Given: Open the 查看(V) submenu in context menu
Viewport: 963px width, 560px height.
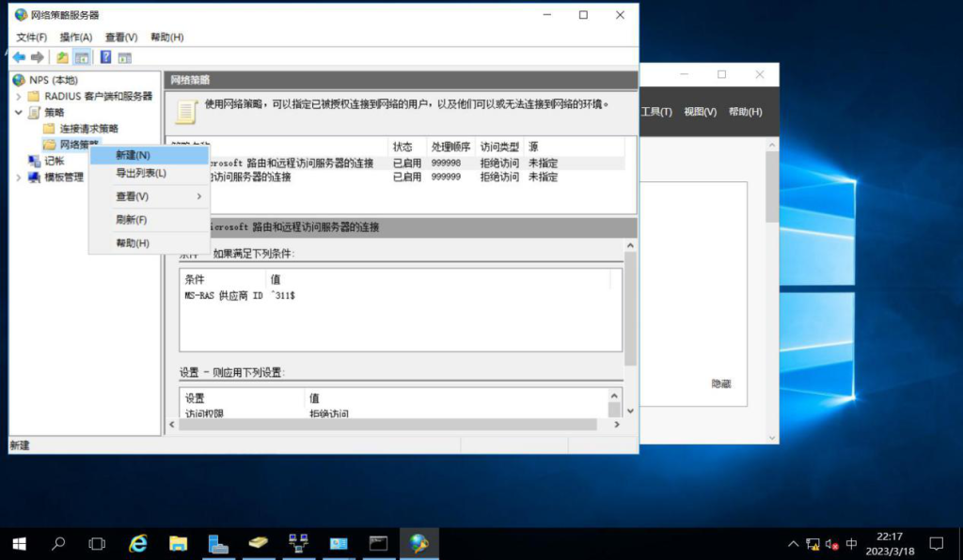Looking at the screenshot, I should (150, 196).
